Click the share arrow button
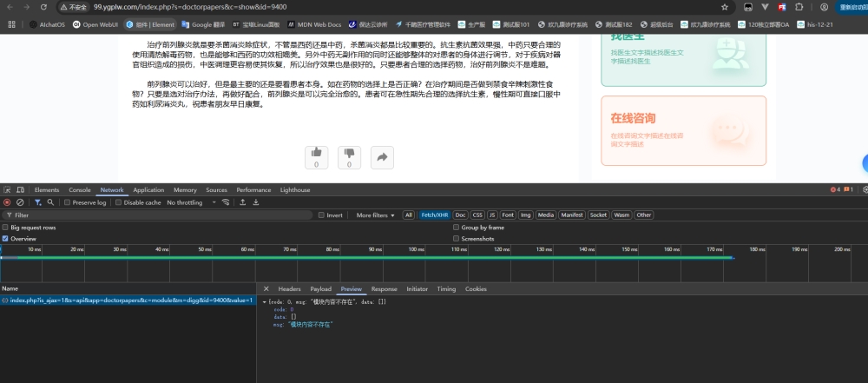This screenshot has width=868, height=383. pos(382,157)
